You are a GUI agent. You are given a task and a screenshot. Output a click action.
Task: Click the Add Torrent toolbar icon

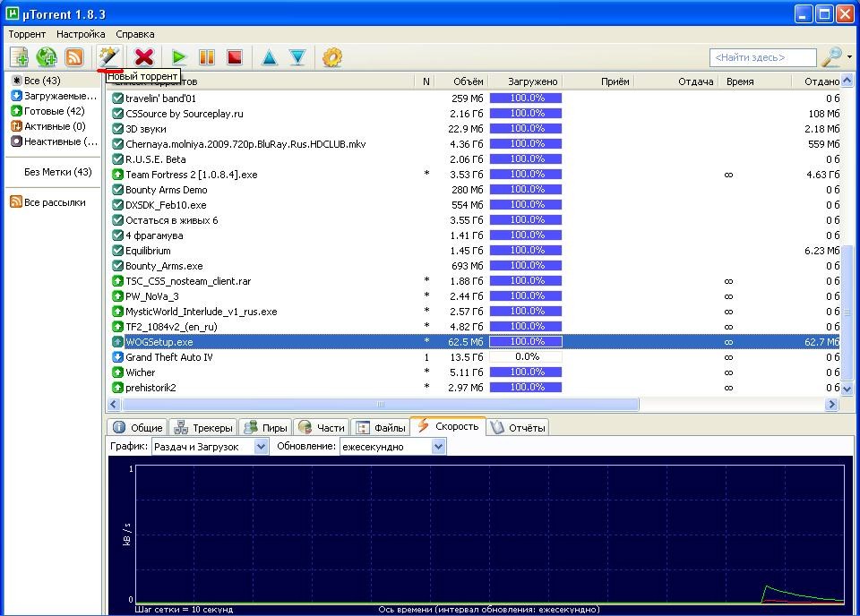pyautogui.click(x=19, y=57)
